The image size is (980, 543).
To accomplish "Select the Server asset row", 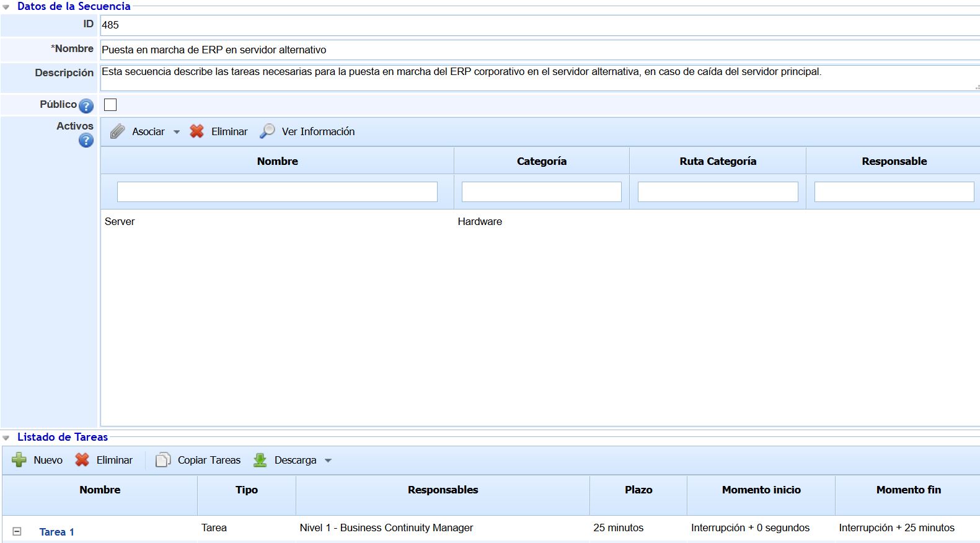I will [120, 221].
